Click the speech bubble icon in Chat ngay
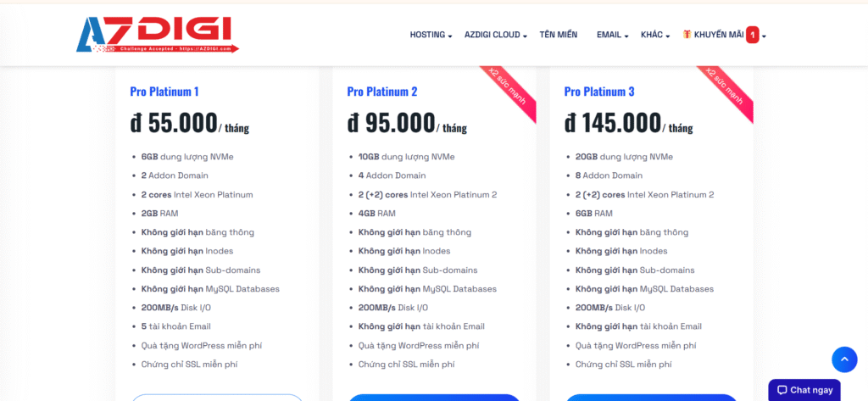Image resolution: width=868 pixels, height=401 pixels. [x=782, y=390]
